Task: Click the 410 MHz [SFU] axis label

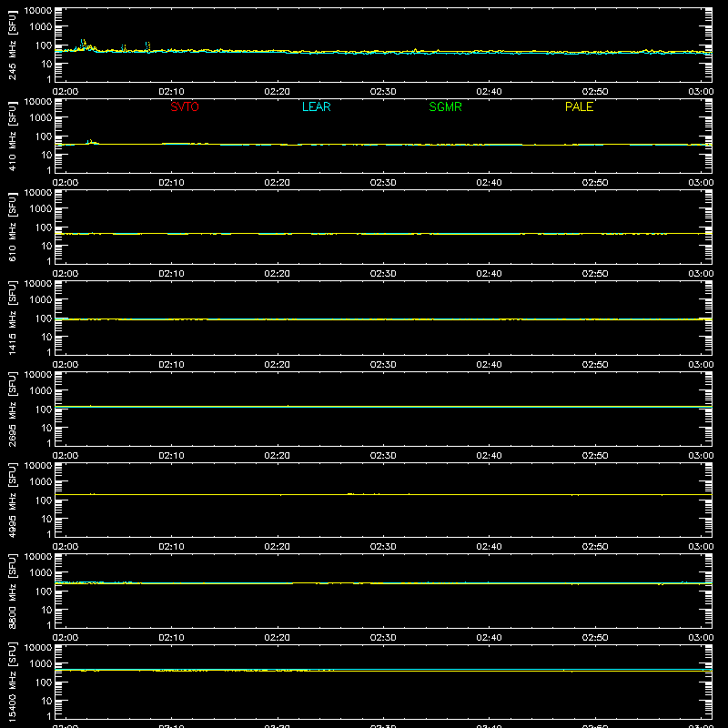Action: pos(12,136)
